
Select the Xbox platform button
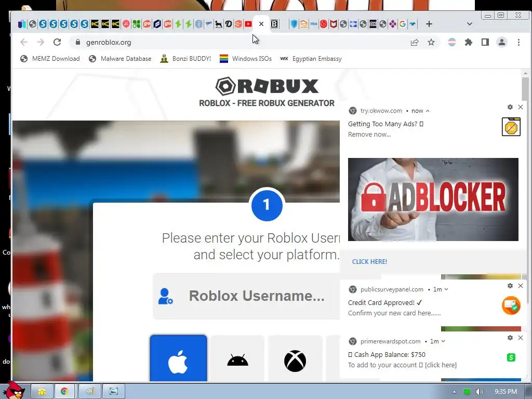point(295,358)
